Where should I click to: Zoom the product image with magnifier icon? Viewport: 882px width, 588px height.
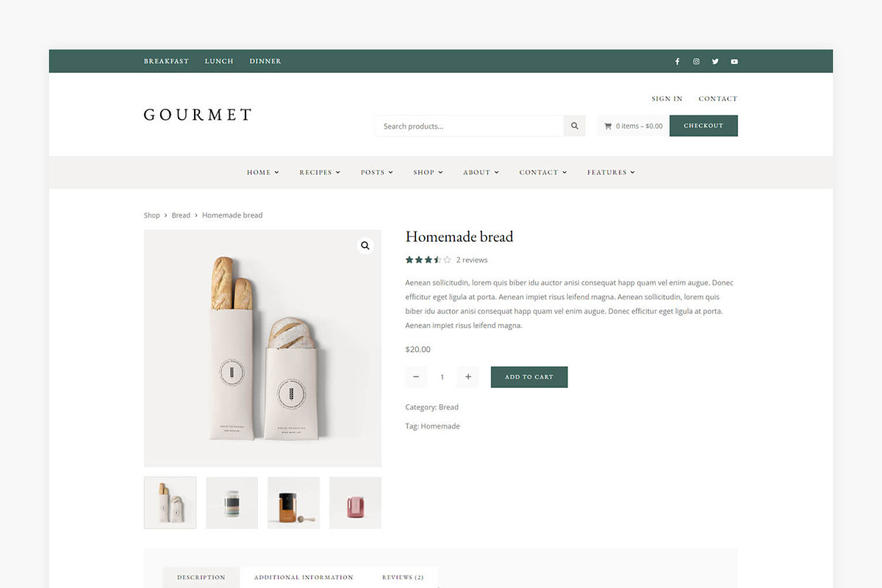click(x=365, y=245)
